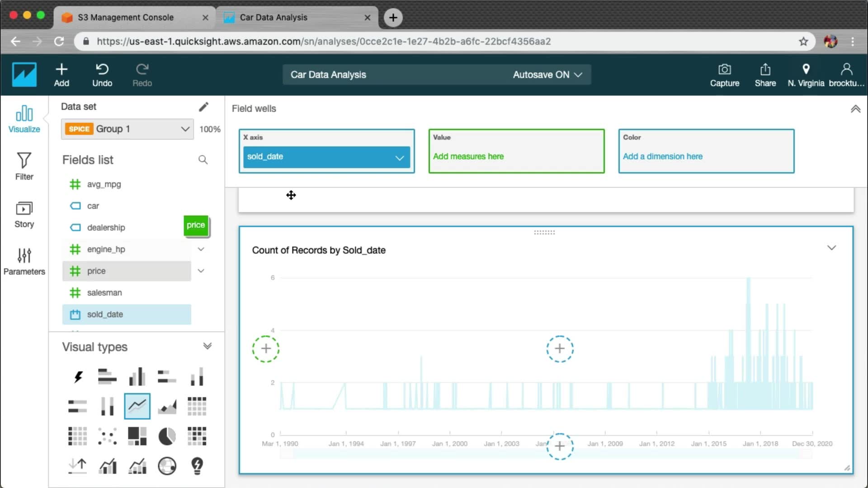Click the chart's date range scrollbar

point(407,454)
